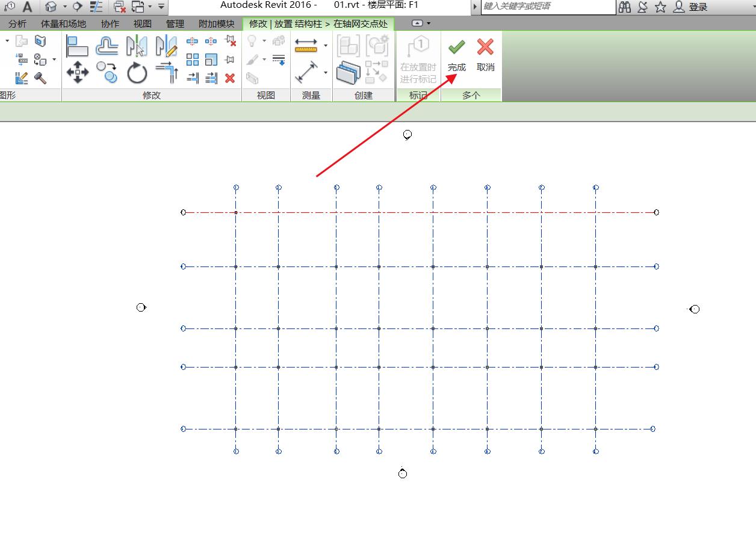756x548 pixels.
Task: Expand the Aligned Dimension dropdown arrow
Action: coord(326,46)
